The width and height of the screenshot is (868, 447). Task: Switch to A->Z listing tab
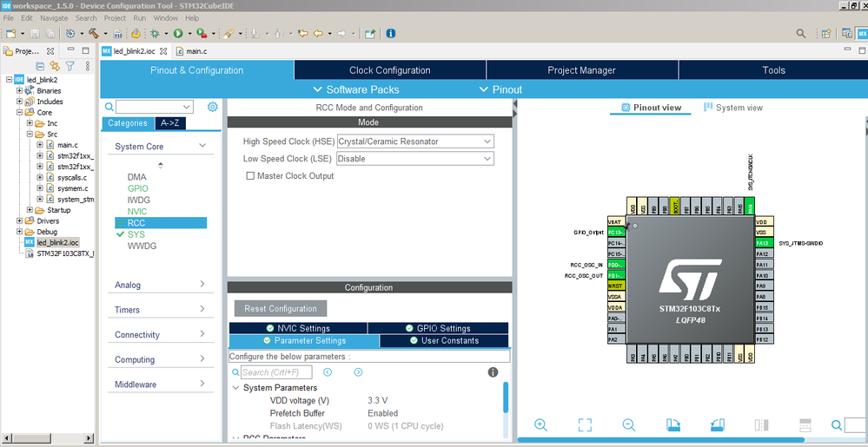pos(170,122)
